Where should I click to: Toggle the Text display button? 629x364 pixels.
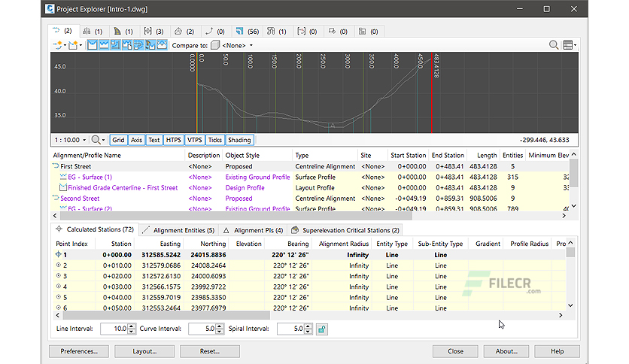pyautogui.click(x=154, y=140)
